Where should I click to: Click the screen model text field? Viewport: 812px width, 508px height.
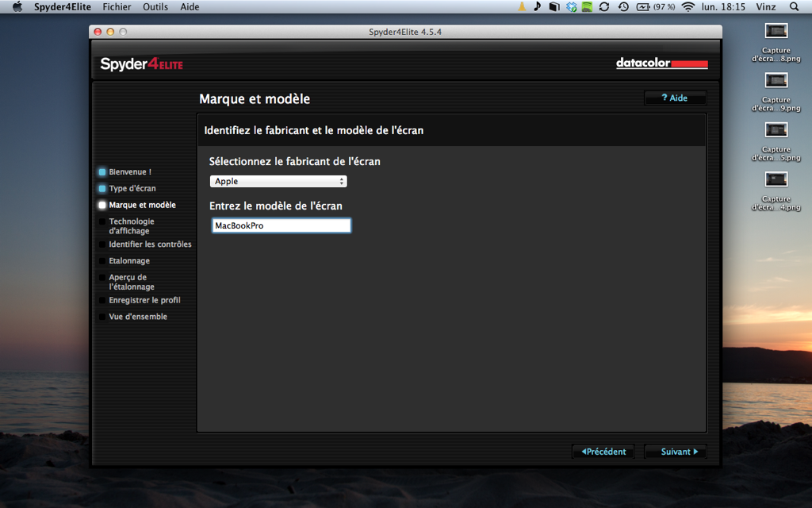coord(281,226)
